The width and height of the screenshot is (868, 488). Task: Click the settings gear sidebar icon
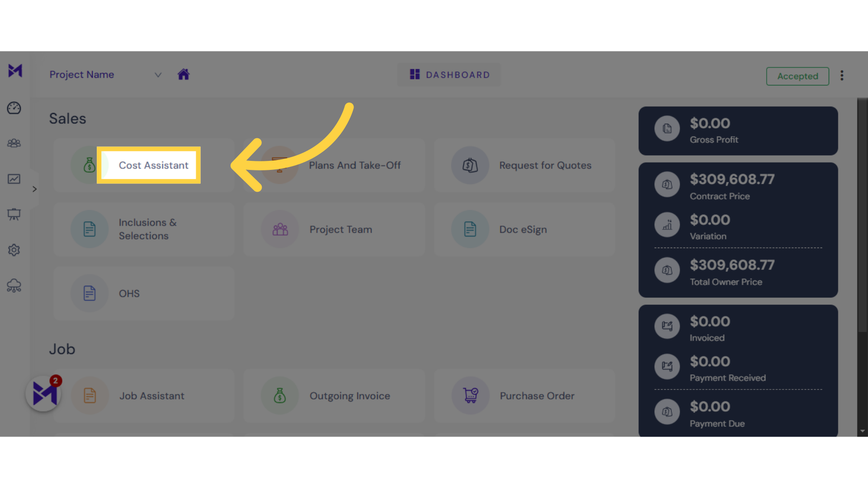[x=14, y=250]
